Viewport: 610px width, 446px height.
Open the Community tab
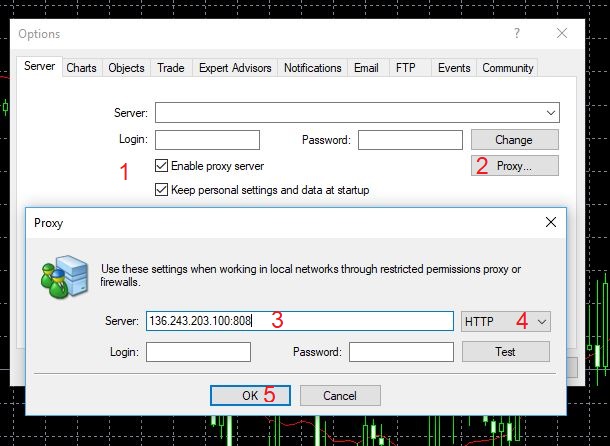(507, 68)
